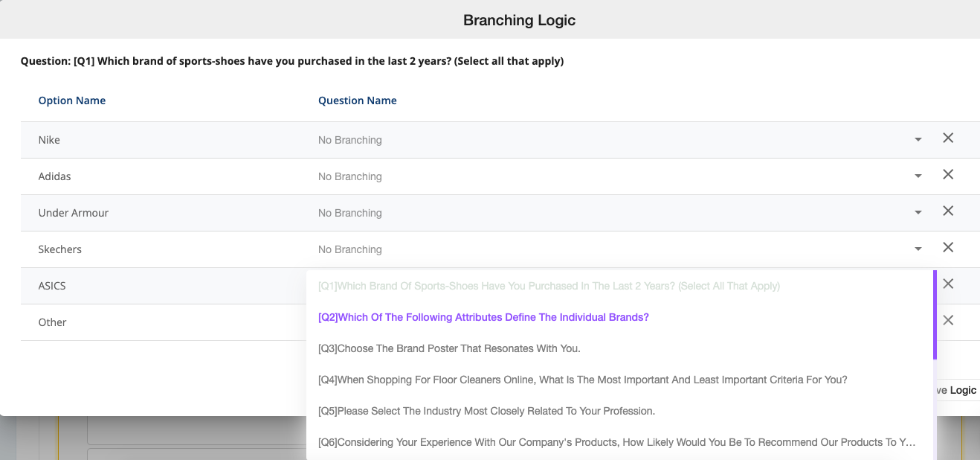Remove branching for the Adidas option
The height and width of the screenshot is (460, 980).
click(948, 174)
